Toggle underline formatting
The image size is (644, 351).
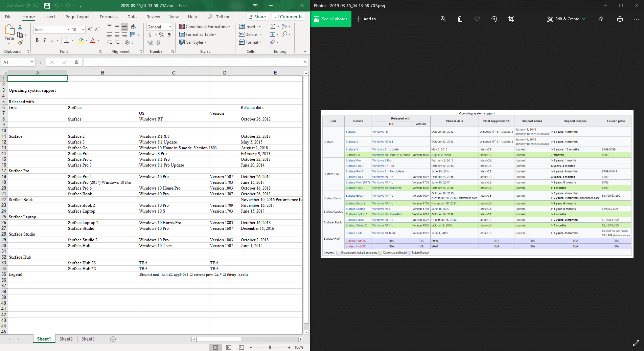coord(51,40)
